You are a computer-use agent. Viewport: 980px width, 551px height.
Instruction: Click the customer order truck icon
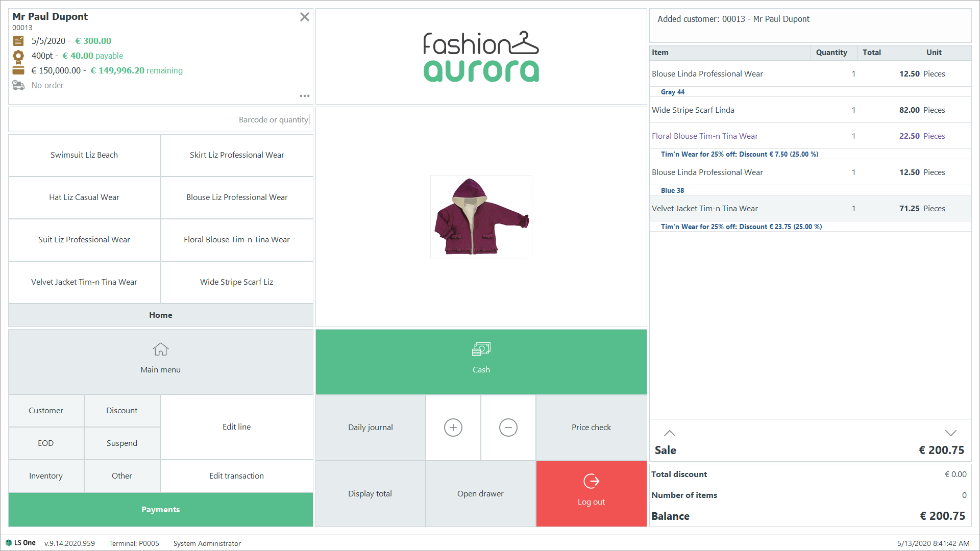click(x=18, y=85)
